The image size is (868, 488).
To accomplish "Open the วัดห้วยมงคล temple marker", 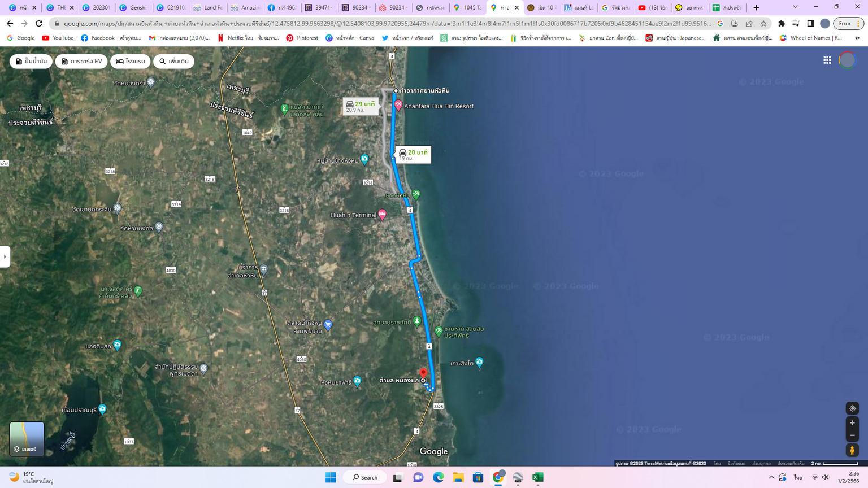I will 159,228.
